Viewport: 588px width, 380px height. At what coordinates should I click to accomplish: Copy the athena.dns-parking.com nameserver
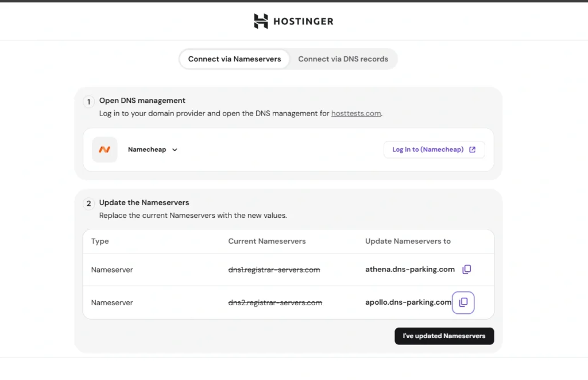(x=467, y=269)
